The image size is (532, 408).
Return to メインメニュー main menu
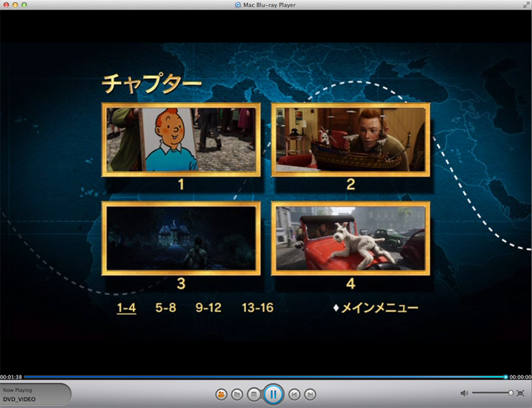(x=376, y=307)
